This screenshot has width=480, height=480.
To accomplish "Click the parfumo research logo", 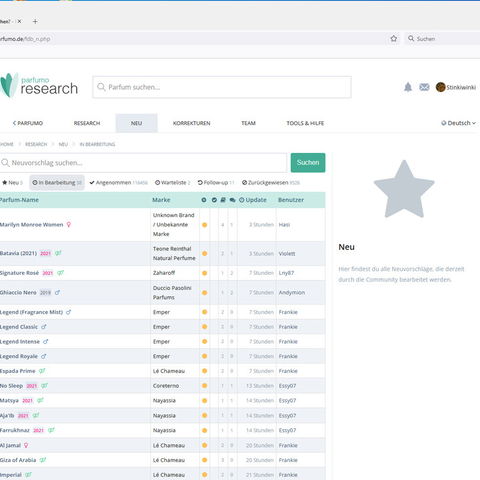I will (39, 86).
